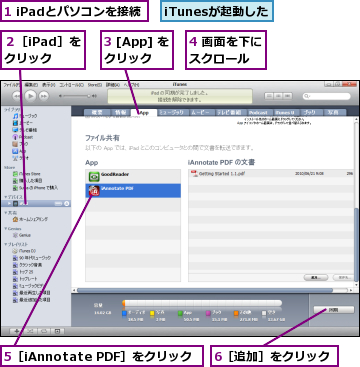Click the Previous track rewind button
This screenshot has width=360, height=367.
[17, 96]
